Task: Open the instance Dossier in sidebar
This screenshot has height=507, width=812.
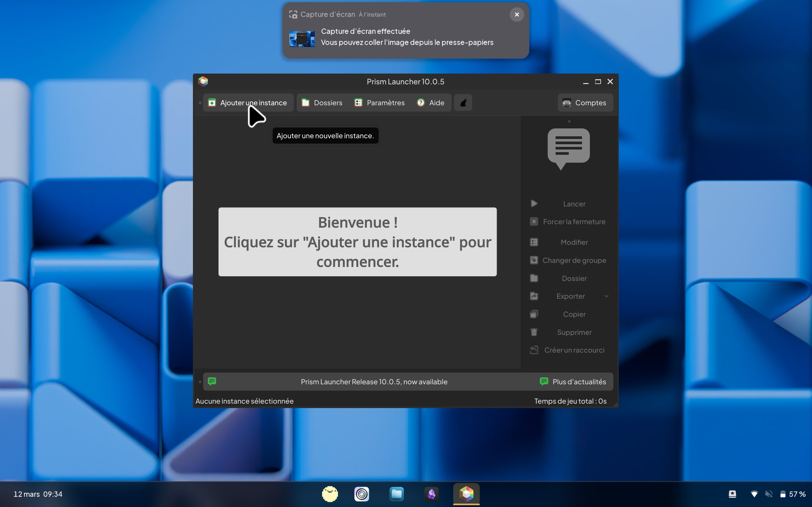Action: (x=568, y=278)
